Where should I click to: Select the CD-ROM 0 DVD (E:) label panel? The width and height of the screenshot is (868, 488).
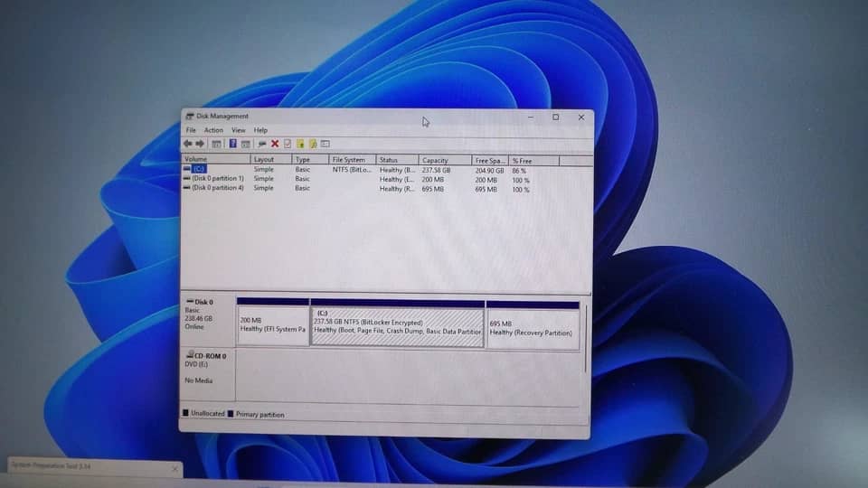coord(208,373)
